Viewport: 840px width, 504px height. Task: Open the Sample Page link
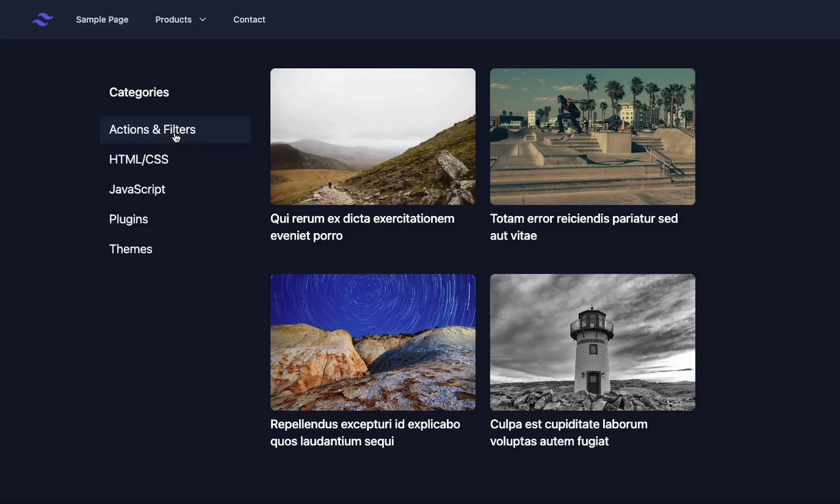click(102, 20)
